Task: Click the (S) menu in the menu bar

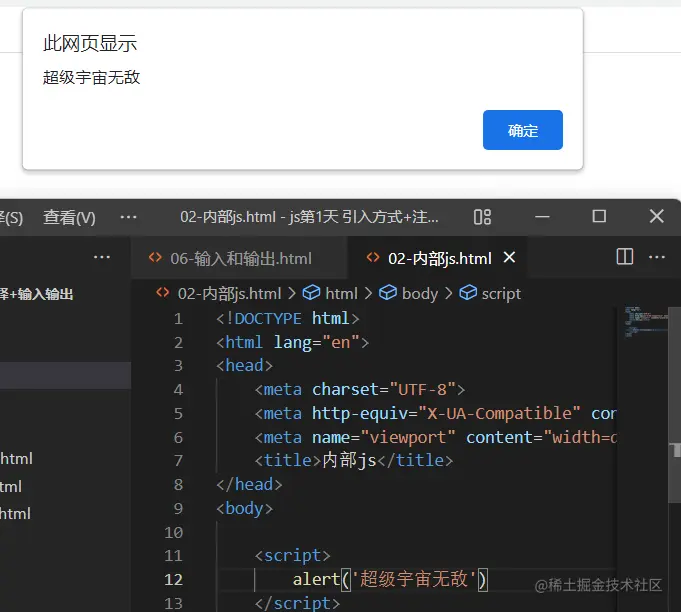Action: coord(12,217)
